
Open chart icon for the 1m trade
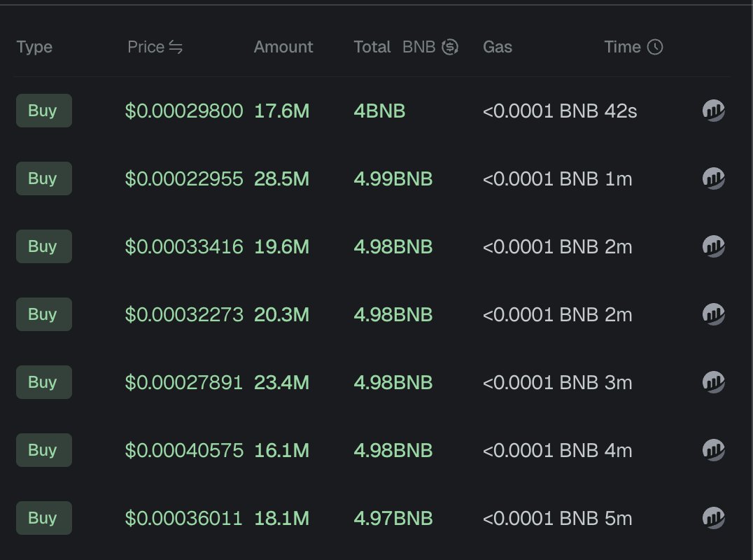(x=714, y=178)
